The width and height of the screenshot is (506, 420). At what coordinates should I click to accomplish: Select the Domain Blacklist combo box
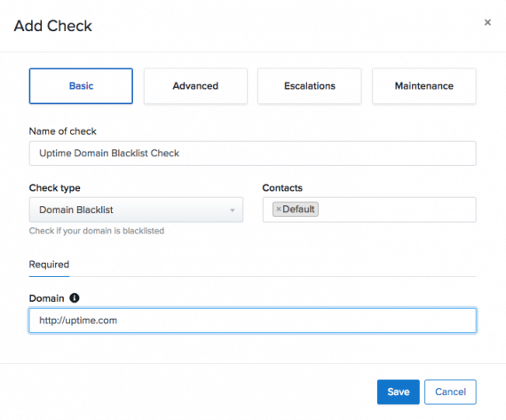136,210
